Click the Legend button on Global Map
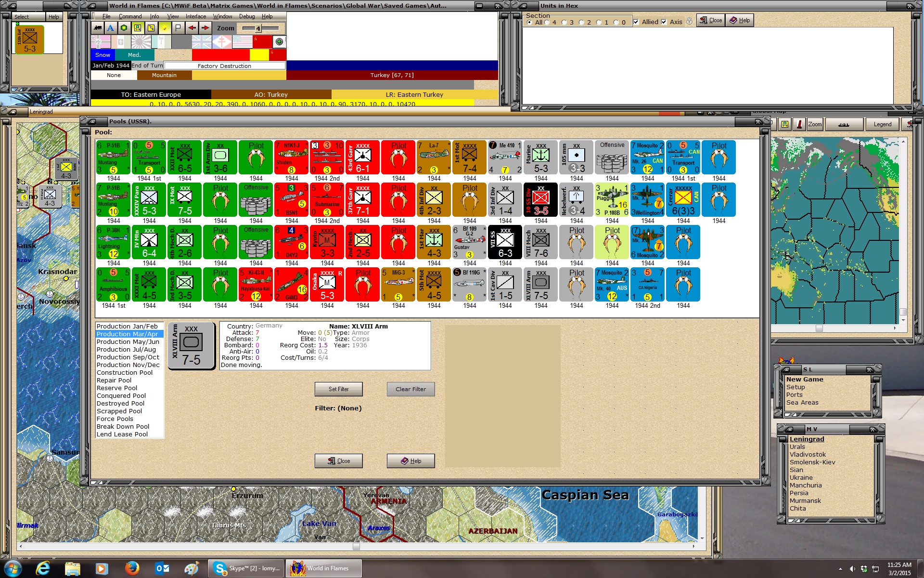The height and width of the screenshot is (578, 924). (883, 124)
